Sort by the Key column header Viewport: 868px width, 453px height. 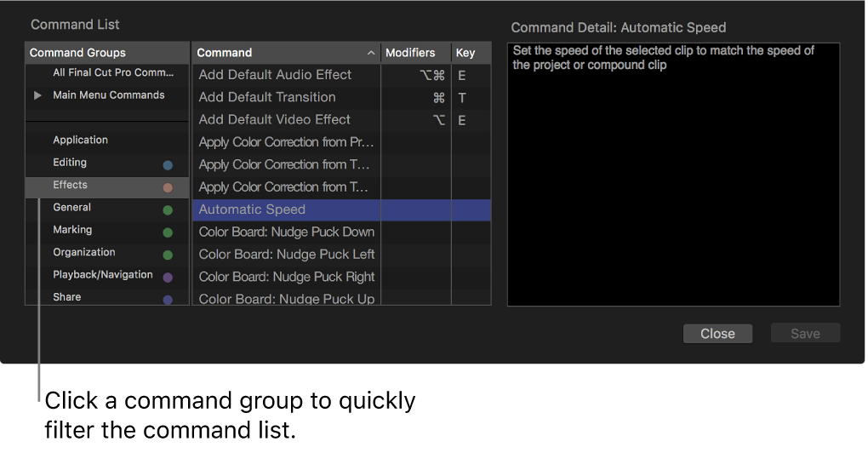[465, 53]
